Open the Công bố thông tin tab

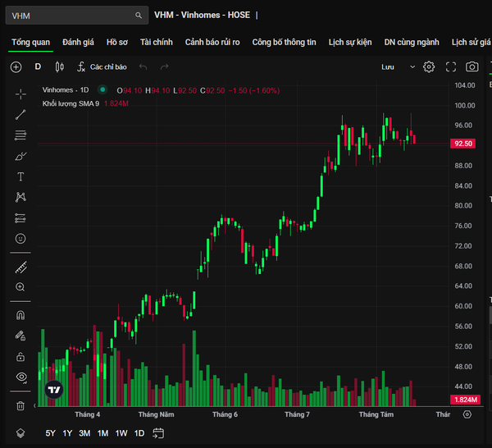tap(284, 43)
